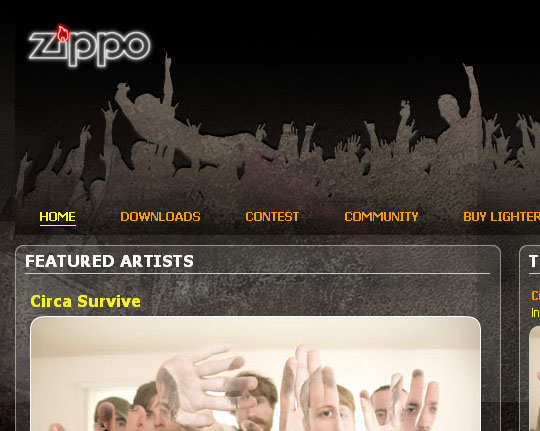Viewport: 540px width, 431px height.
Task: Open the DOWNLOADS nav item
Action: 160,217
